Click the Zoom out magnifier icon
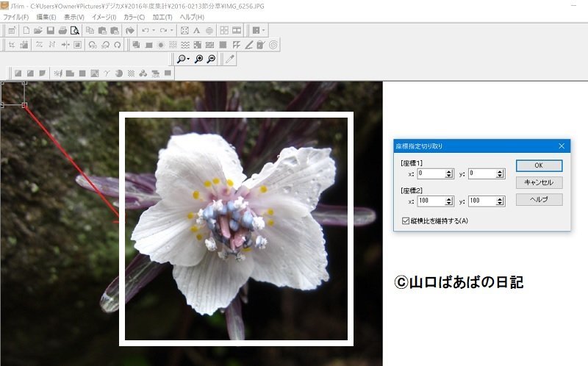The width and height of the screenshot is (588, 366). (211, 59)
